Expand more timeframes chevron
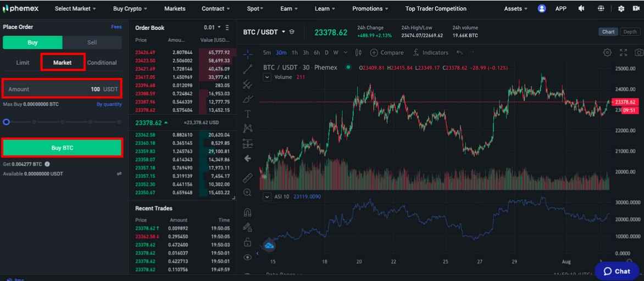 (x=346, y=53)
